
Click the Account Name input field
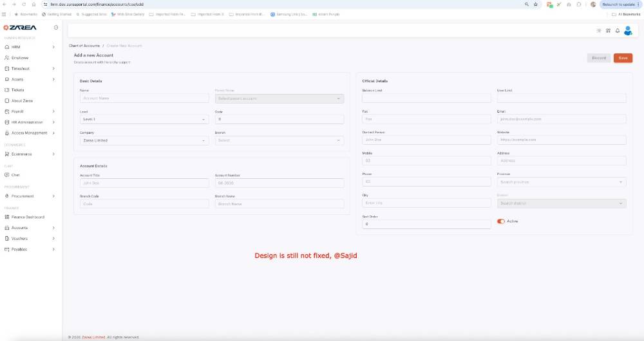click(x=144, y=98)
